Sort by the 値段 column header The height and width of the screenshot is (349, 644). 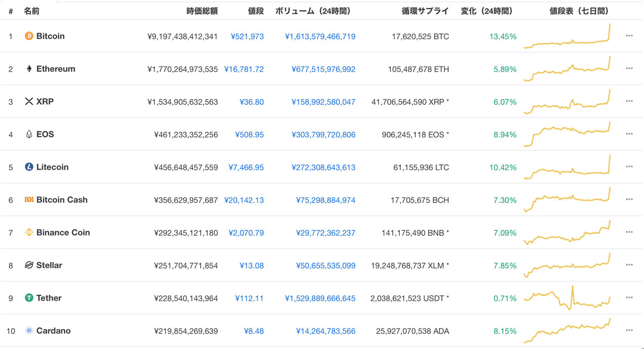(256, 11)
